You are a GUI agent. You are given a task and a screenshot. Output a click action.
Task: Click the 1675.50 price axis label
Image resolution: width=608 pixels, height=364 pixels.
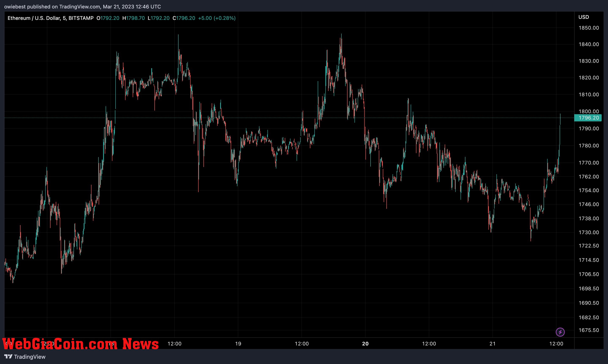point(589,330)
